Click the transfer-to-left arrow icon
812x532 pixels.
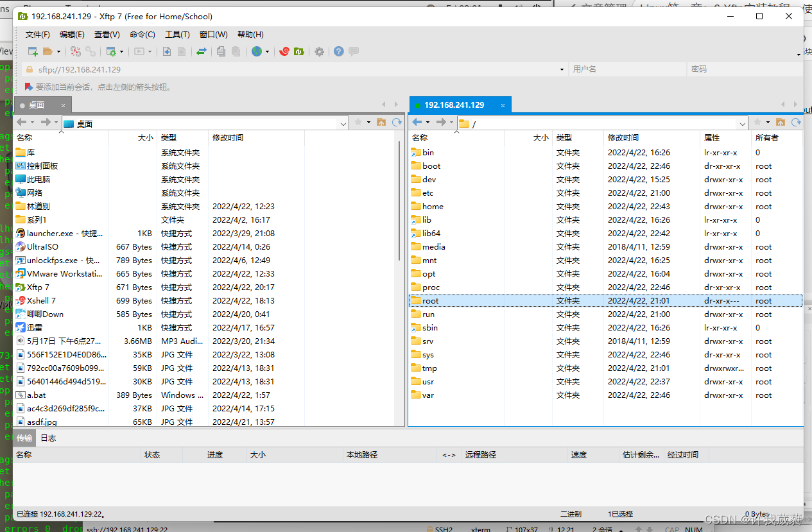(167, 51)
